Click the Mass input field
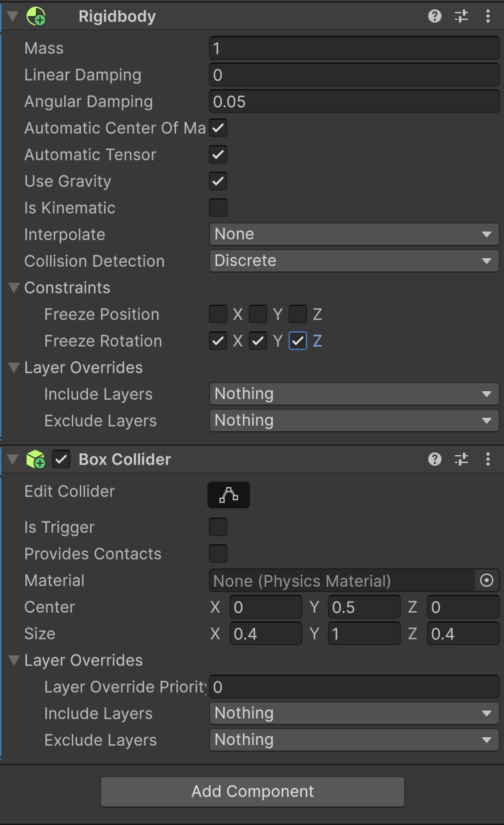Image resolution: width=504 pixels, height=825 pixels. (x=354, y=49)
